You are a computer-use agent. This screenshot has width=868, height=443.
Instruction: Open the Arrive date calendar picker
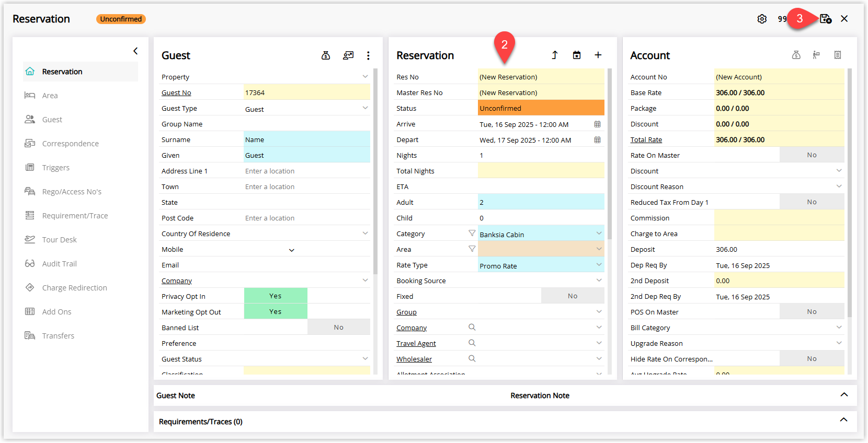pyautogui.click(x=598, y=124)
